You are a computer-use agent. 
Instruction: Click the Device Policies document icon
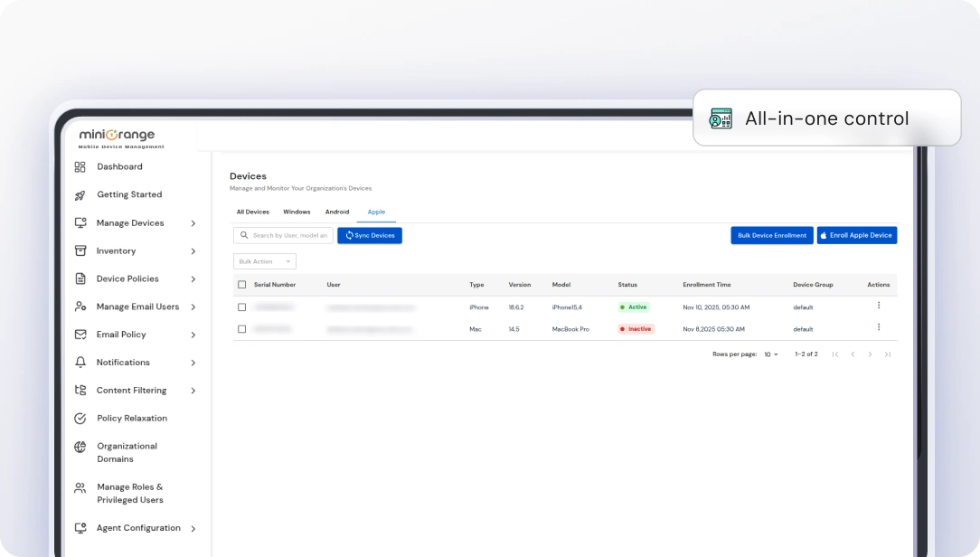click(x=80, y=278)
